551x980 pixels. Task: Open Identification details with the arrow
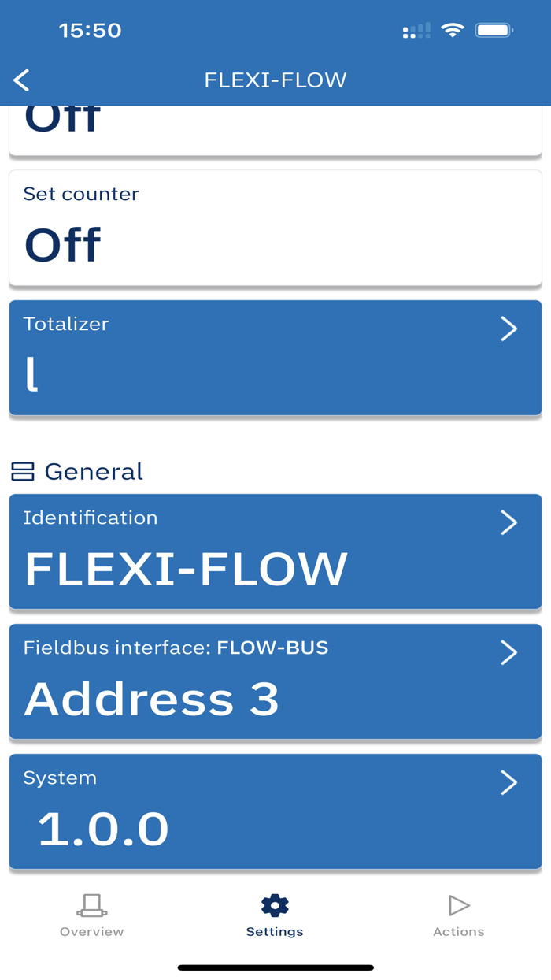508,522
